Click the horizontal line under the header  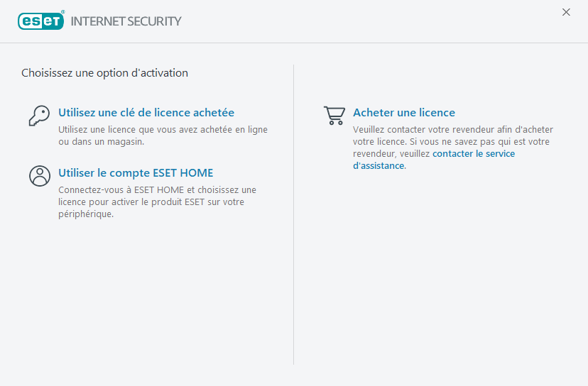click(x=294, y=43)
